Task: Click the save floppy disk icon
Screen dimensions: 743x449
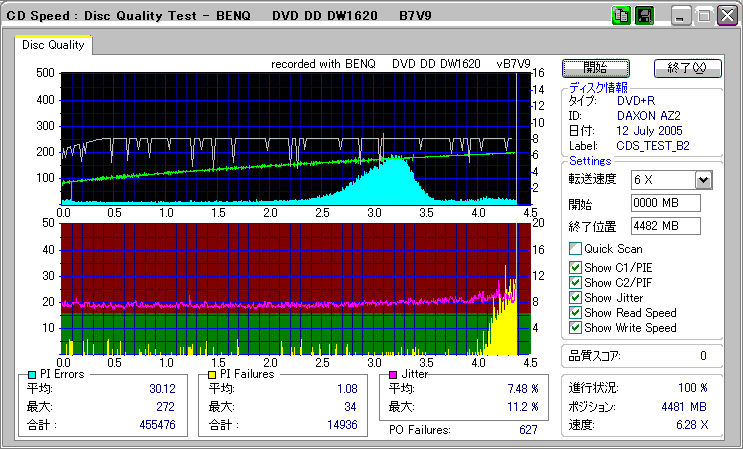Action: (x=644, y=16)
